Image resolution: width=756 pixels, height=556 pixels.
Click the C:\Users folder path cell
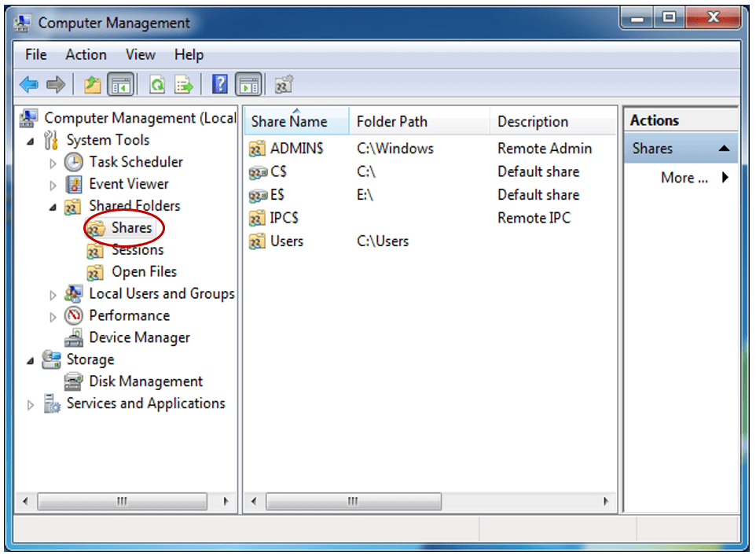click(383, 241)
